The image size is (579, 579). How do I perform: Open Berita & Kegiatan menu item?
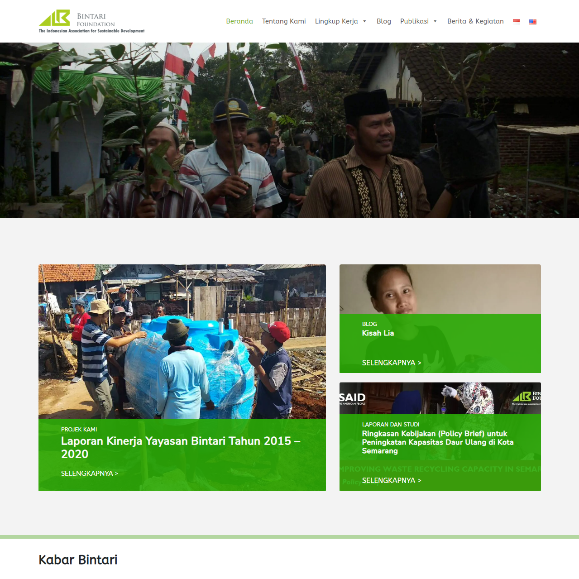(x=475, y=21)
